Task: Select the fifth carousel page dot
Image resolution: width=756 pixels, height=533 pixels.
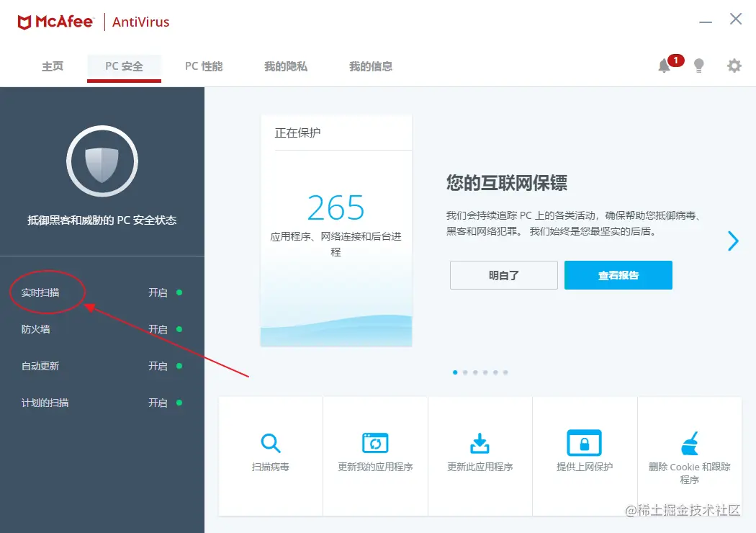Action: pyautogui.click(x=495, y=372)
